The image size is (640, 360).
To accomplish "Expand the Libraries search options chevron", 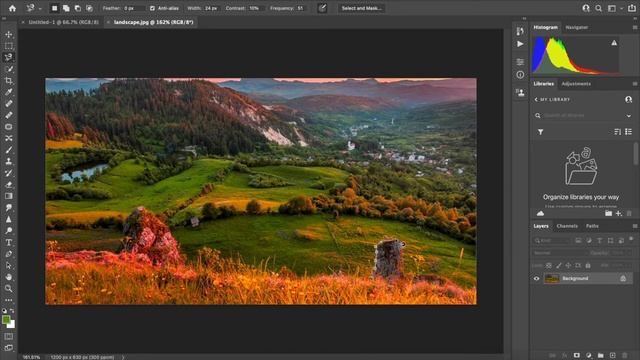I will pos(629,116).
